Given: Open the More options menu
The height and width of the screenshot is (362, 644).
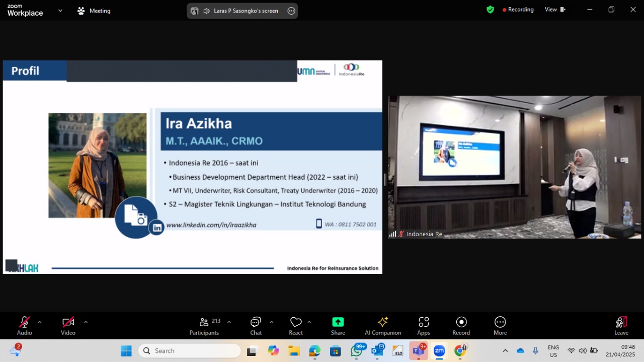Looking at the screenshot, I should (500, 325).
